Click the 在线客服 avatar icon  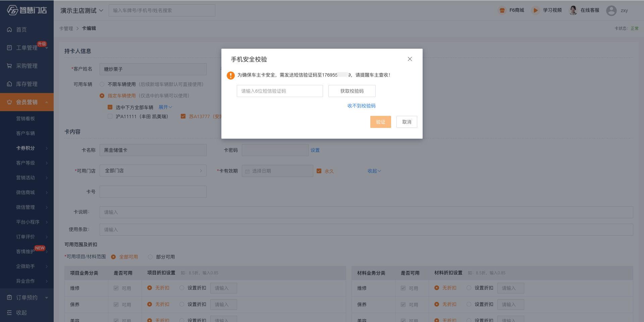pos(573,10)
